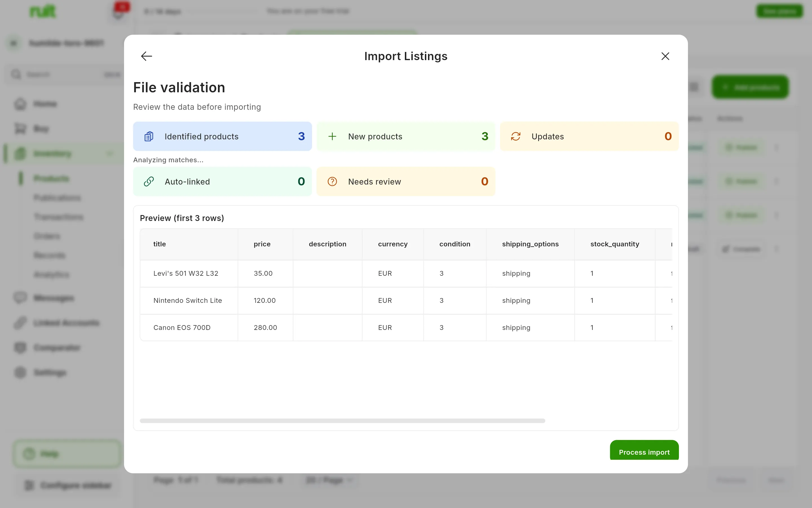The width and height of the screenshot is (812, 508).
Task: Select the Needs review card
Action: click(x=406, y=181)
